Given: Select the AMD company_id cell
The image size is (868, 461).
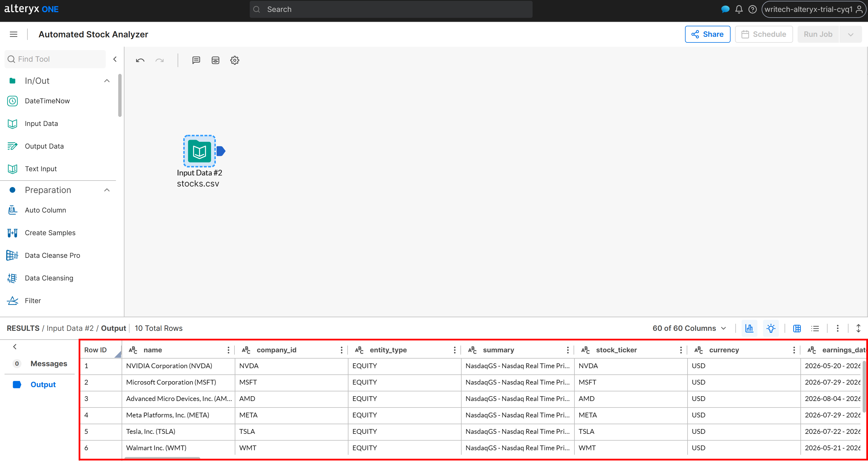Looking at the screenshot, I should tap(292, 399).
